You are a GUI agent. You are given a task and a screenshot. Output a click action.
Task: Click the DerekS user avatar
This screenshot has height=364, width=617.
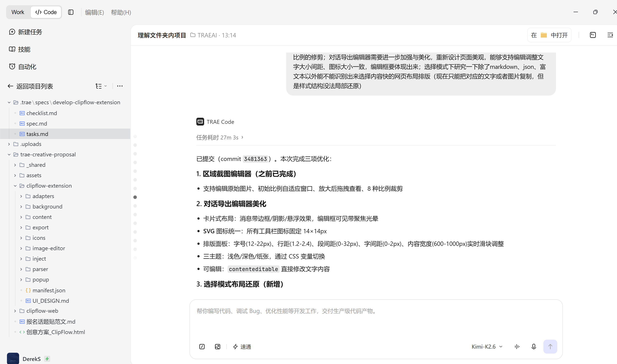click(13, 359)
